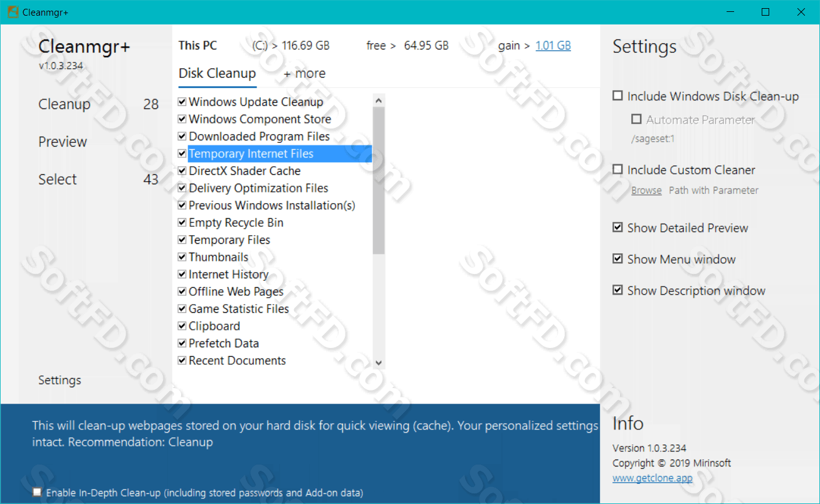The height and width of the screenshot is (504, 820).
Task: Uncheck the Temporary Internet Files checkbox
Action: pos(182,153)
